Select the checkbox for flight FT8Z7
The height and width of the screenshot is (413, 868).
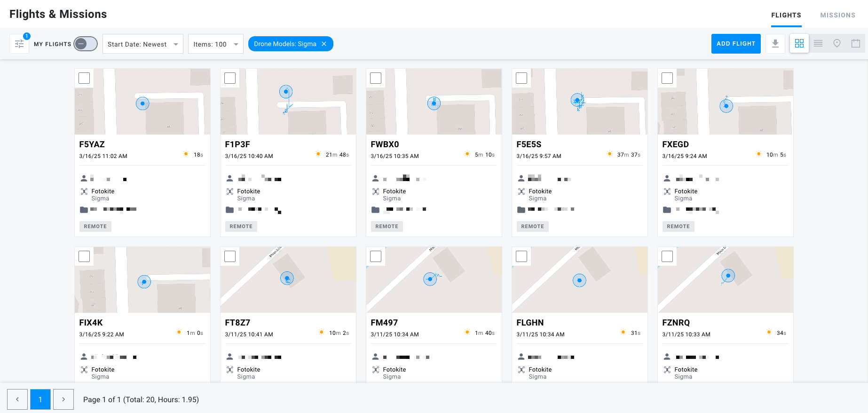point(230,256)
